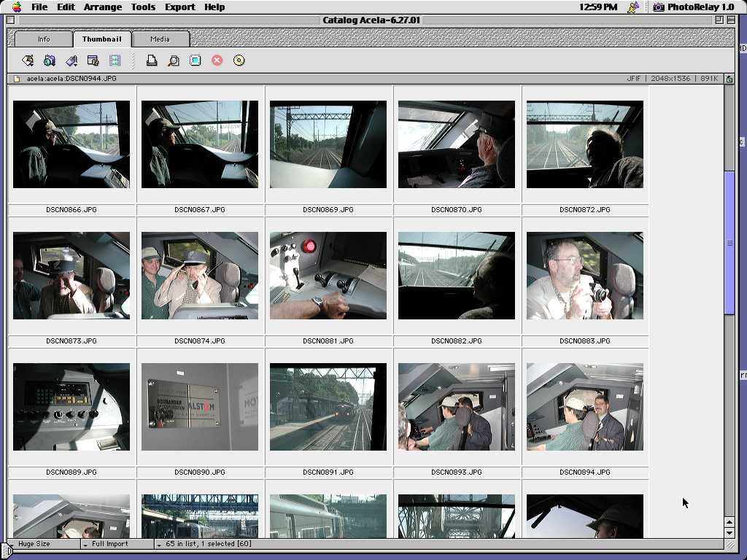The height and width of the screenshot is (560, 747).
Task: Open the Full Import dropdown
Action: [117, 544]
